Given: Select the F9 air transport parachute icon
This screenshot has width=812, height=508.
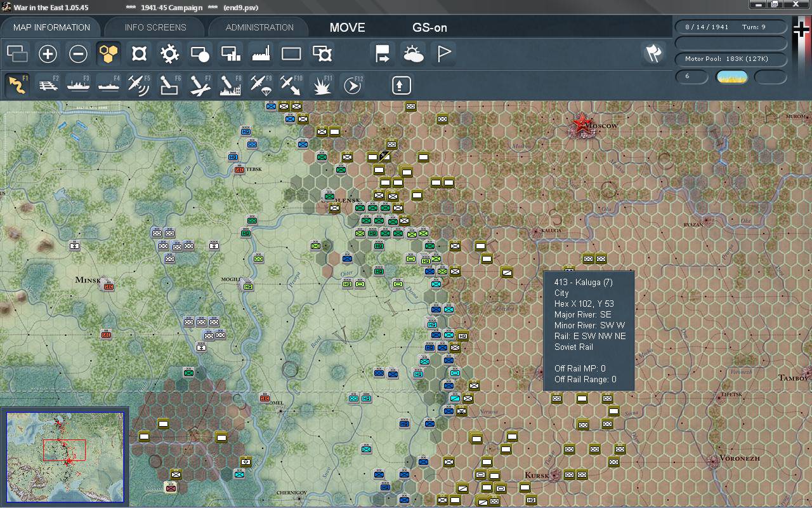Looking at the screenshot, I should 261,85.
